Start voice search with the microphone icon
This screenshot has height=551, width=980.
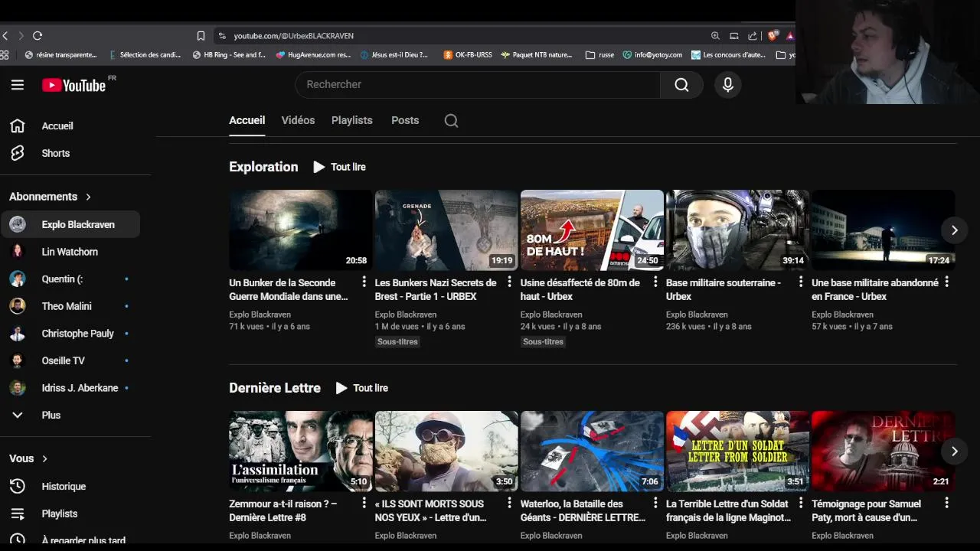point(728,85)
